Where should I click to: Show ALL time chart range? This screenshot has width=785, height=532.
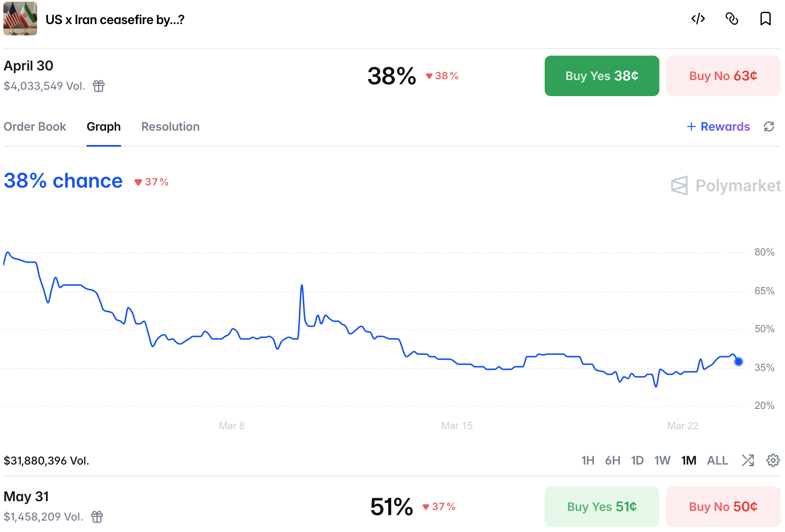pyautogui.click(x=718, y=460)
